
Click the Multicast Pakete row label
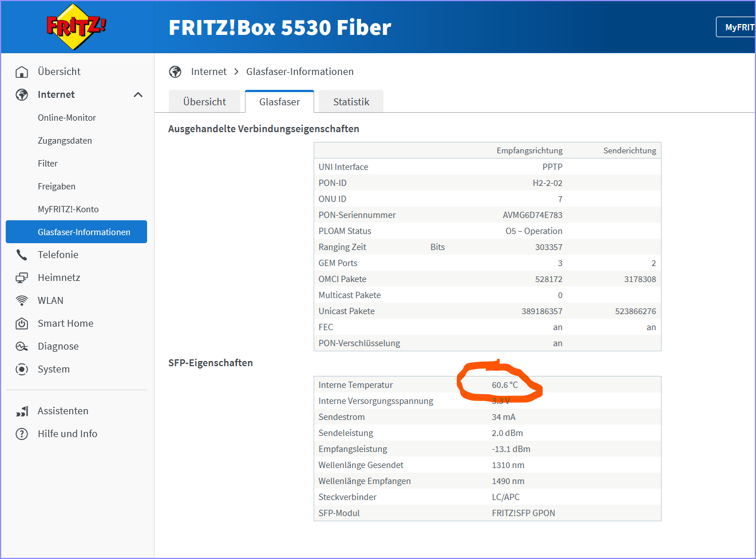pyautogui.click(x=350, y=295)
